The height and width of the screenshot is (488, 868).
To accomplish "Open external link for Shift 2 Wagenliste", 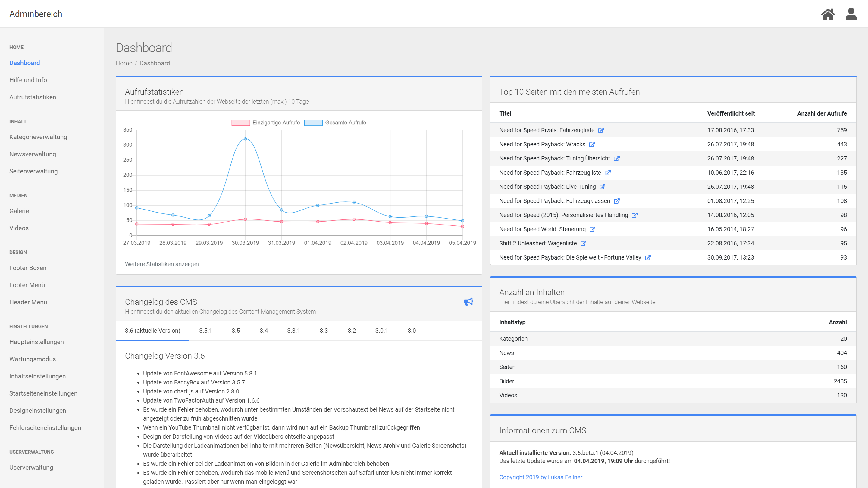I will tap(583, 244).
